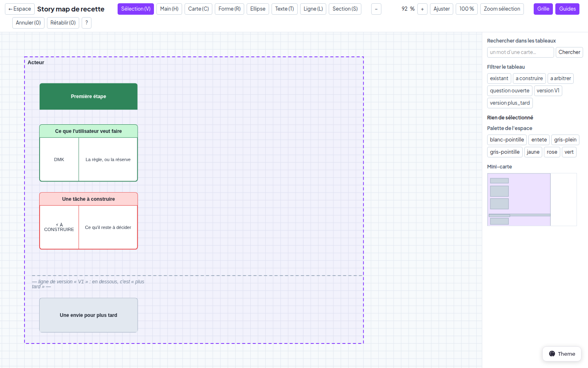Viewport: 588px width, 368px height.
Task: Pick the Forme (R) tool
Action: point(229,9)
